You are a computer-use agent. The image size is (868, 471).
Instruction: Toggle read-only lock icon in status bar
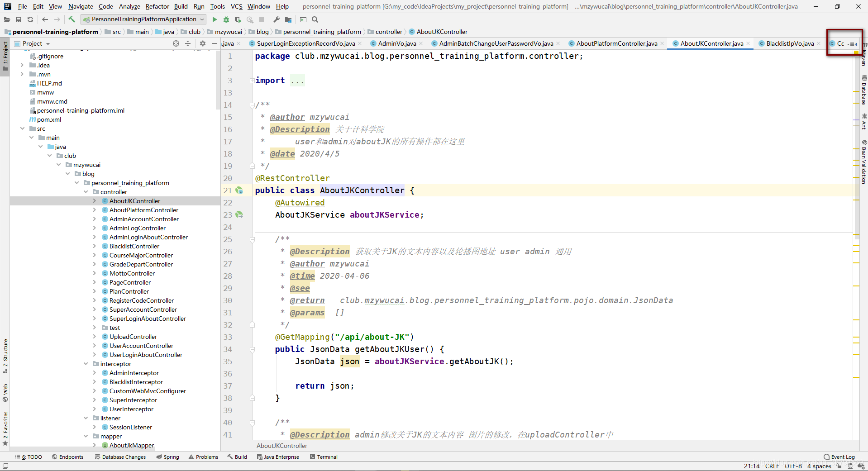(x=839, y=466)
